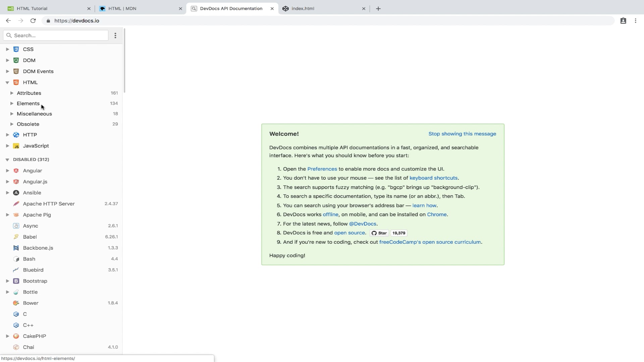644x362 pixels.
Task: Select the CSS documentation icon
Action: [x=16, y=49]
